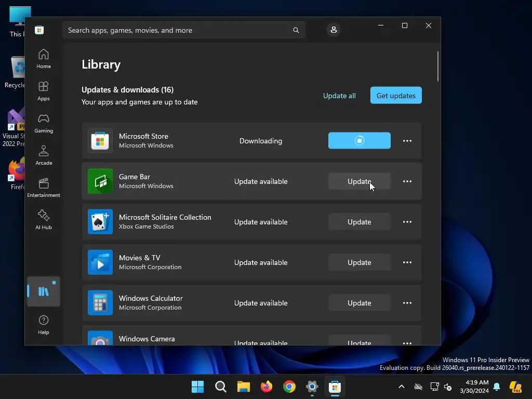Open File Explorer from taskbar
The width and height of the screenshot is (532, 399).
tap(243, 387)
